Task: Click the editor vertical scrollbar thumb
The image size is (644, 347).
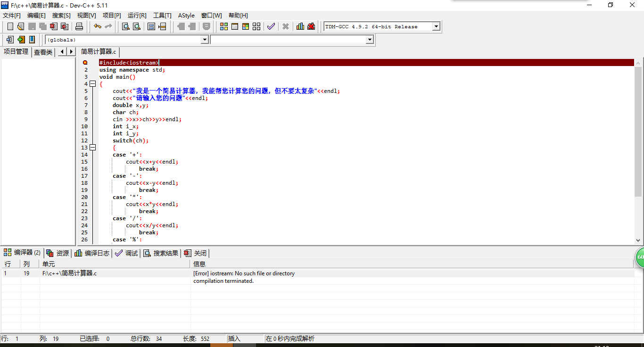Action: pos(638,132)
